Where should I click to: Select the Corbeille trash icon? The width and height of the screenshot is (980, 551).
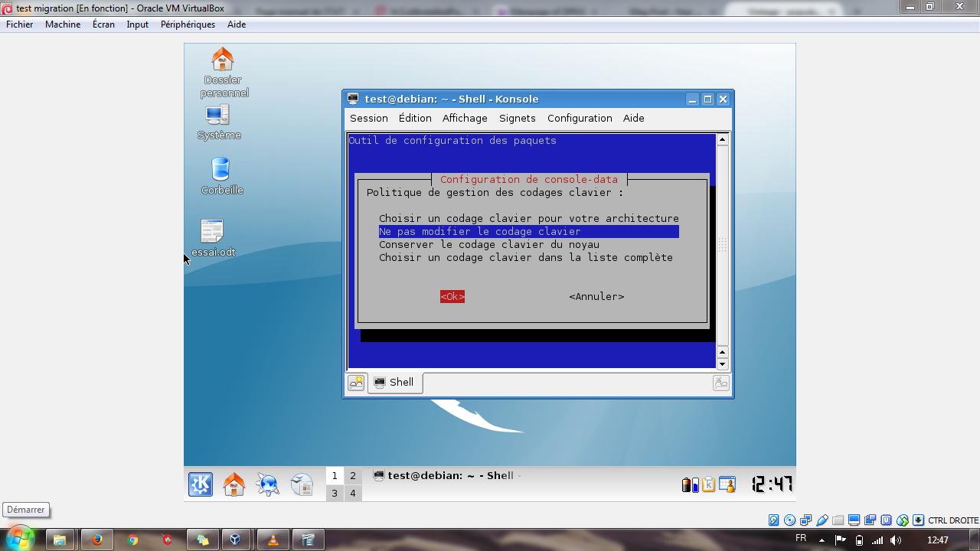tap(220, 169)
